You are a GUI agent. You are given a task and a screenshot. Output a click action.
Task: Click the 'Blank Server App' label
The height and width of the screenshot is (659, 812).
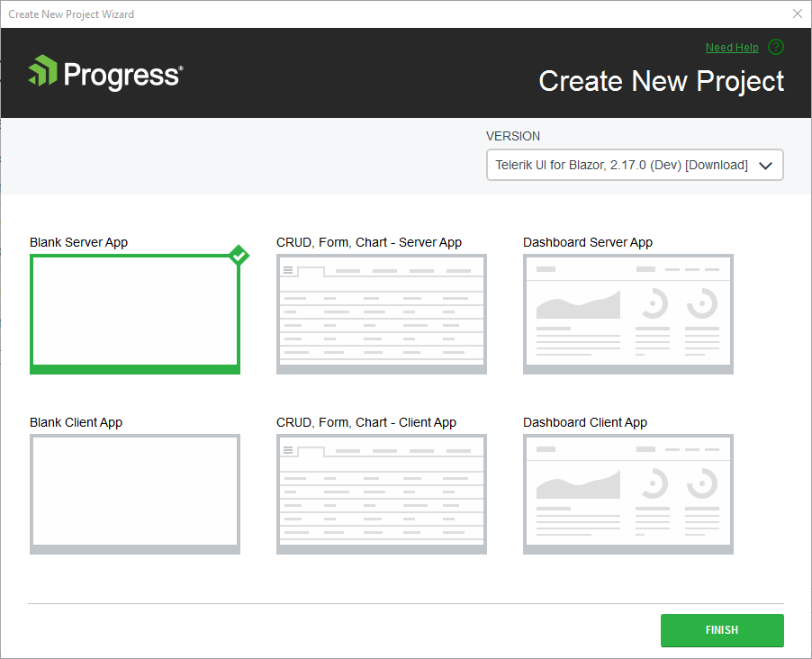point(78,242)
